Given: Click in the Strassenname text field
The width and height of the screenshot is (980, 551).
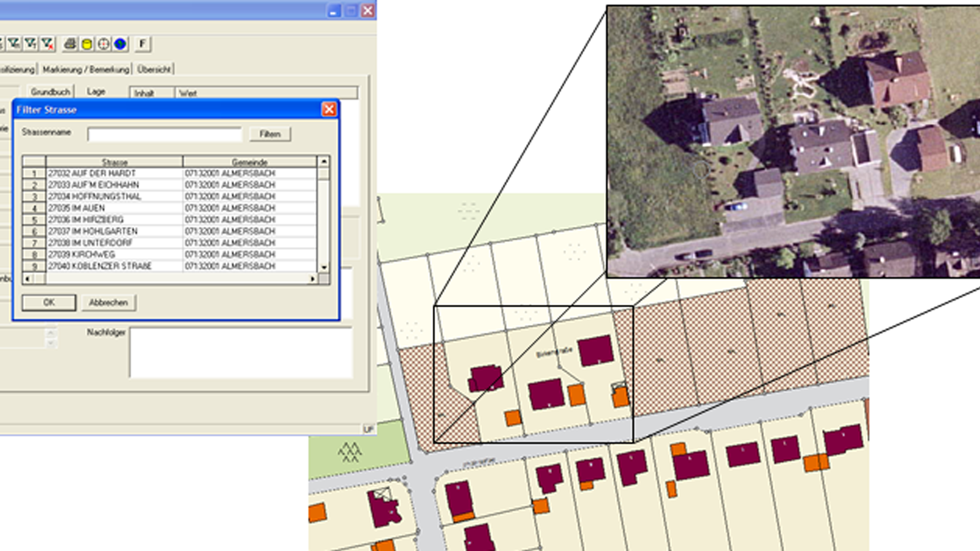Looking at the screenshot, I should click(x=164, y=134).
